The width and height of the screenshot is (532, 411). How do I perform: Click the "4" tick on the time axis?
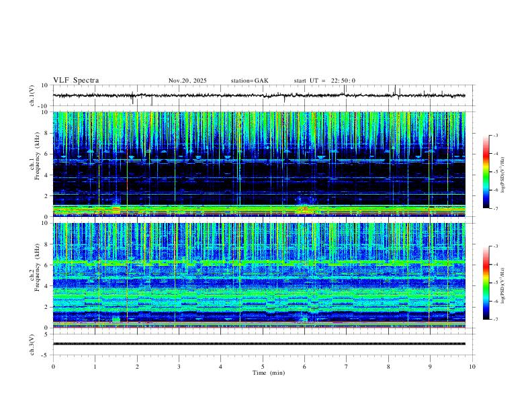[x=220, y=367]
